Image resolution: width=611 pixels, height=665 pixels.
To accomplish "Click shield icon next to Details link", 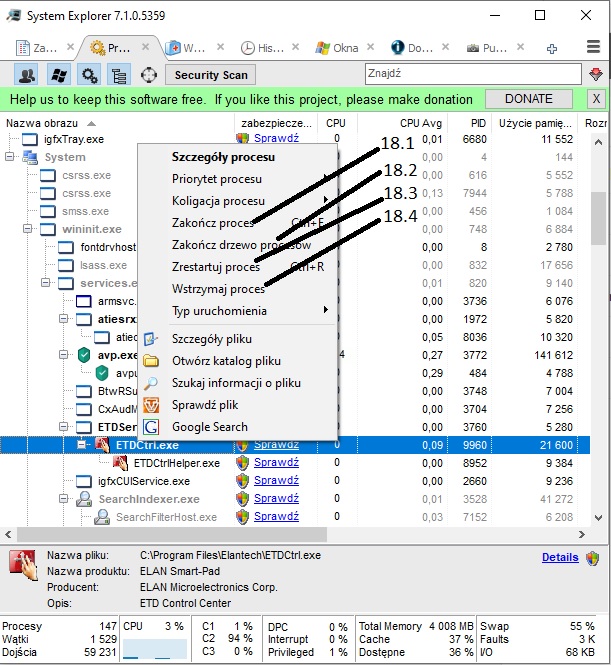I will tap(592, 558).
